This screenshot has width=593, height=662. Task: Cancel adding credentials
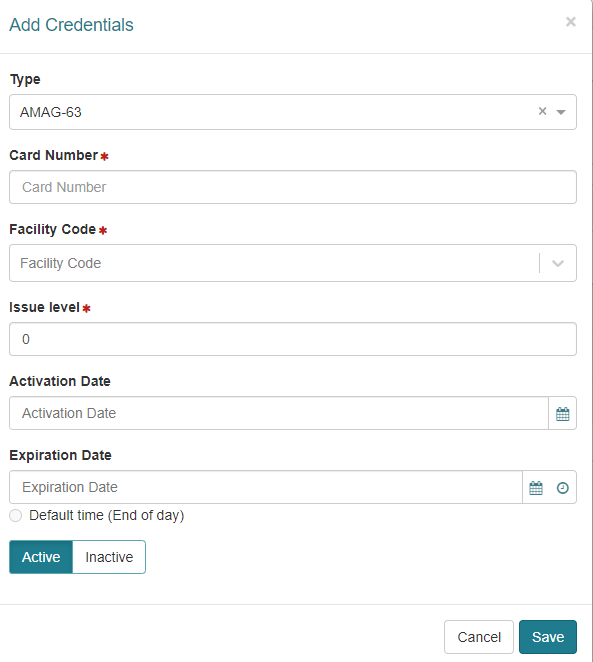[479, 637]
